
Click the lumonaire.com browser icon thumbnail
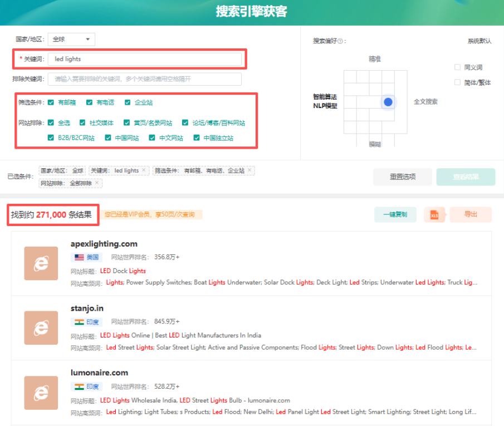pyautogui.click(x=41, y=393)
